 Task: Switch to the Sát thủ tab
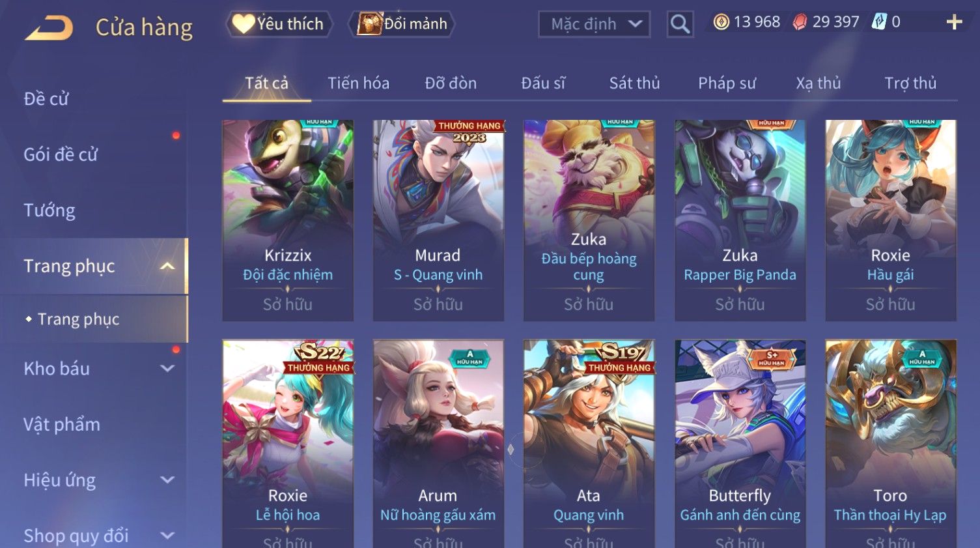point(634,83)
